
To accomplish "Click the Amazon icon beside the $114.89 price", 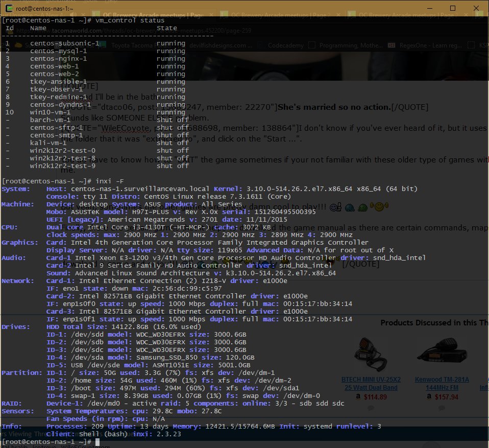I will [x=358, y=396].
